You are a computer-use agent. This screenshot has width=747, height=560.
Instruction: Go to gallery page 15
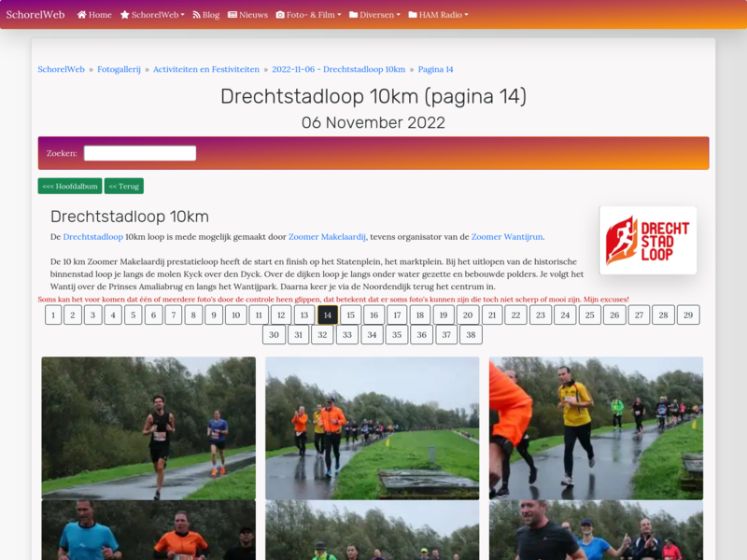point(351,315)
